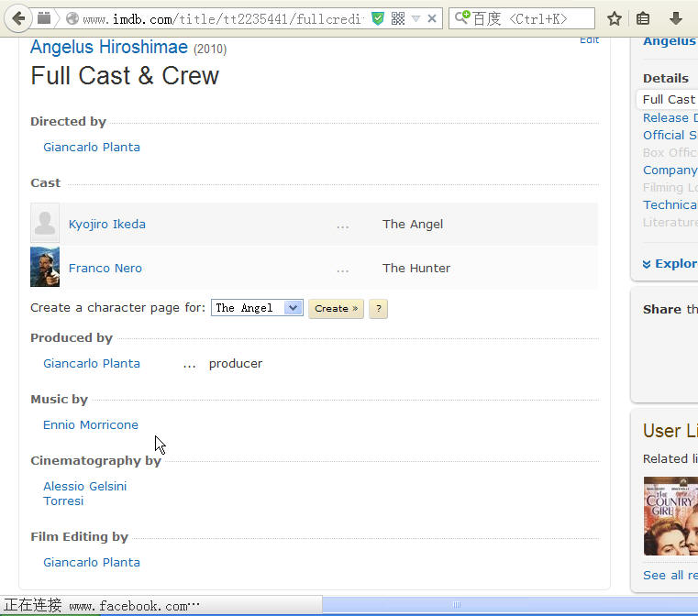Open Release Dates in the Details sidebar

pos(670,118)
